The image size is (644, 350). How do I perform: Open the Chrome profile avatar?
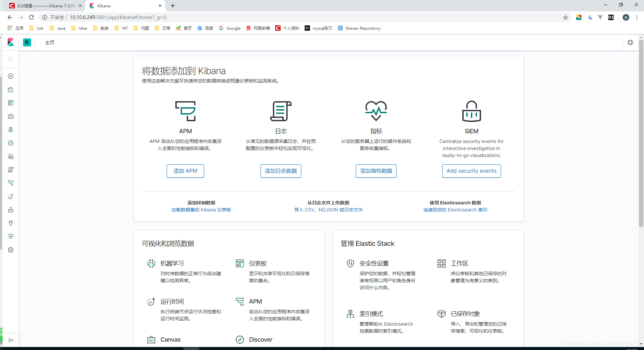626,17
